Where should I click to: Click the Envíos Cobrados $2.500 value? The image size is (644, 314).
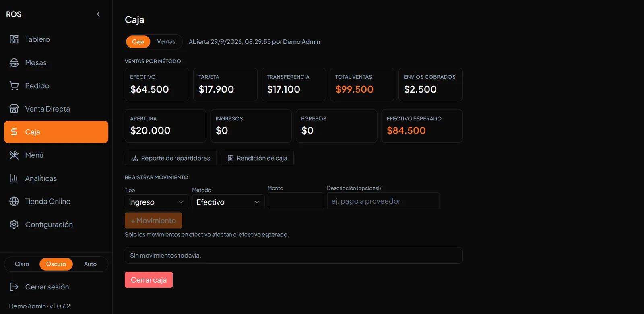[x=420, y=89]
